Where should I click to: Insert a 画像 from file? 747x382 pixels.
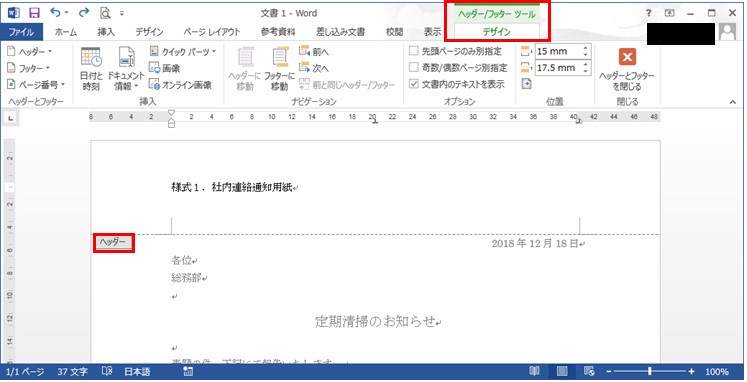click(x=164, y=68)
